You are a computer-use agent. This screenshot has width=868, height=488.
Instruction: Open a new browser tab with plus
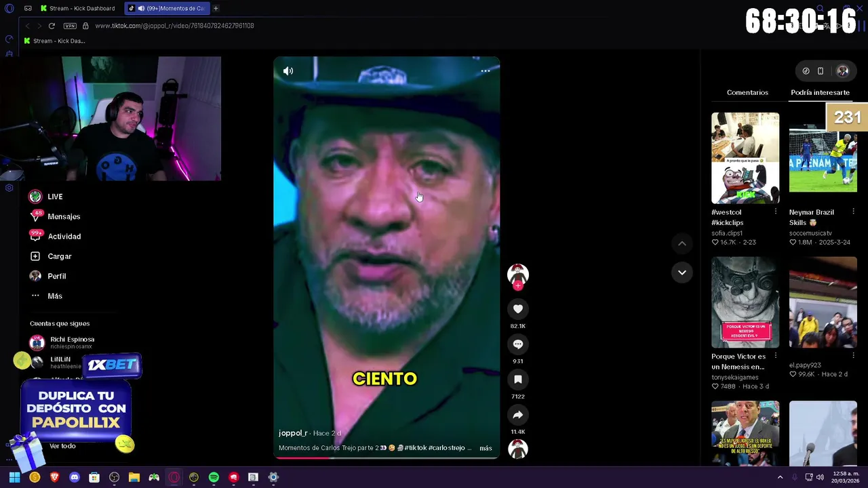coord(216,8)
